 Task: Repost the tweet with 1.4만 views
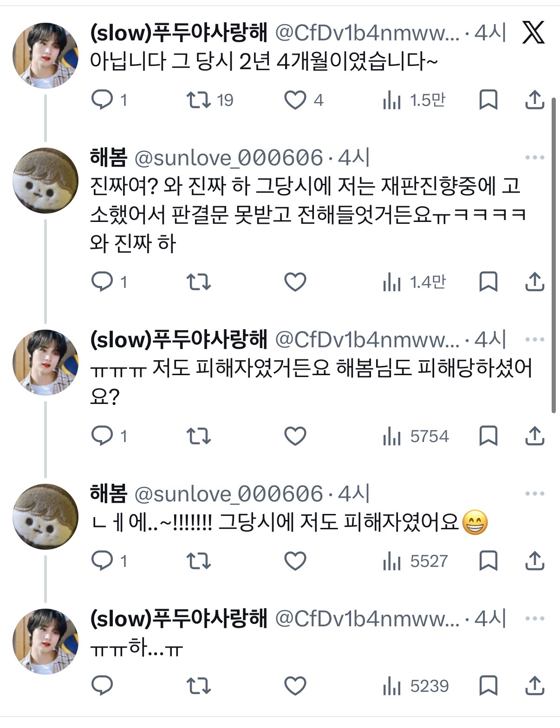click(199, 282)
